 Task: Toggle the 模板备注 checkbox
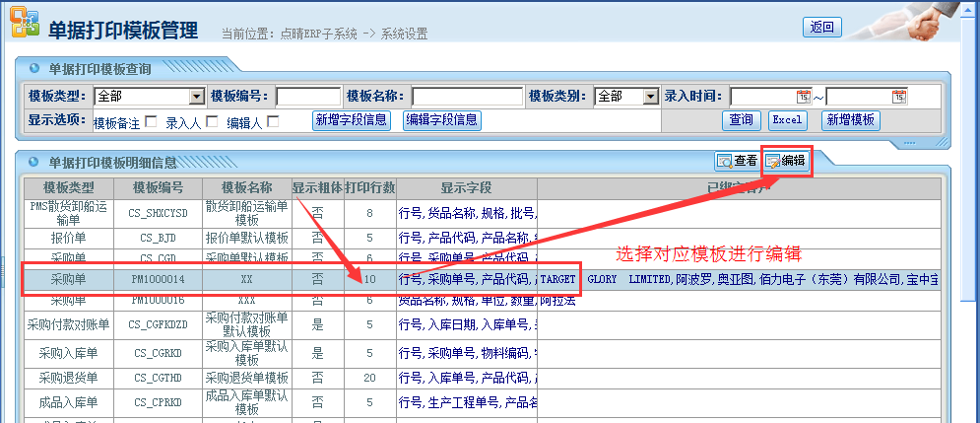coord(151,121)
